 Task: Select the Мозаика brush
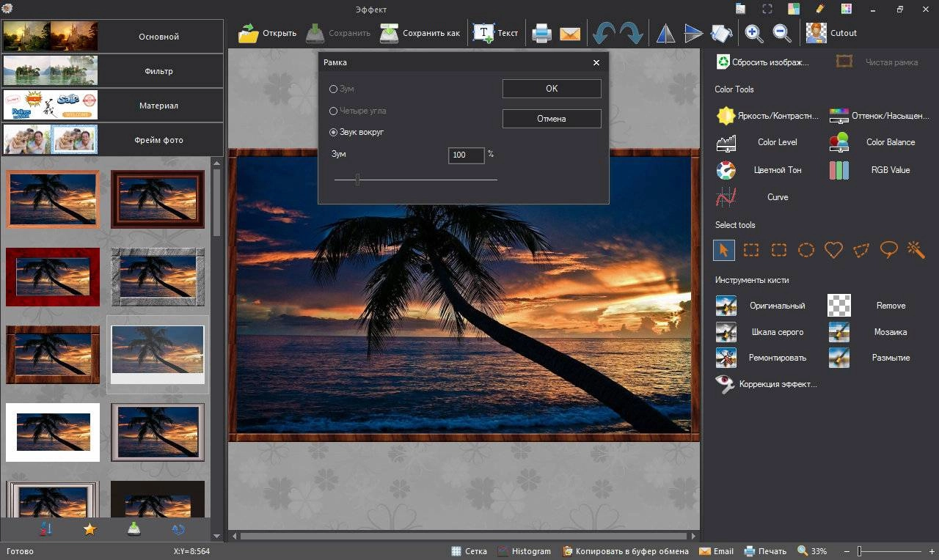point(868,332)
